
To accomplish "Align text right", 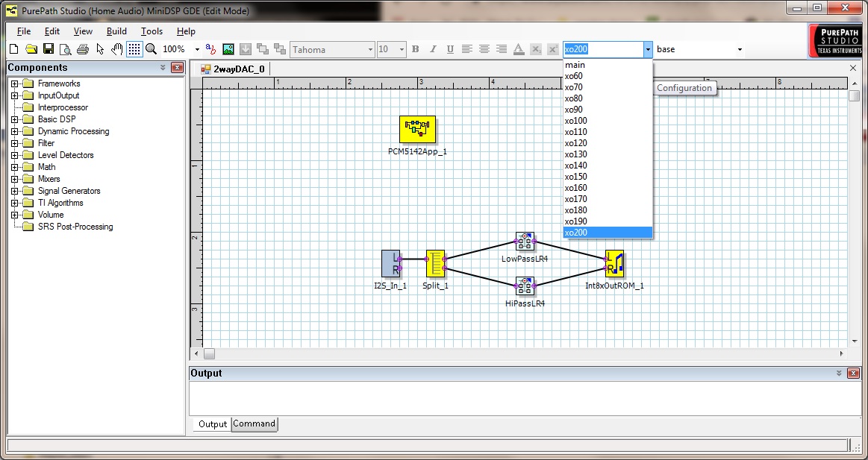I will click(502, 49).
